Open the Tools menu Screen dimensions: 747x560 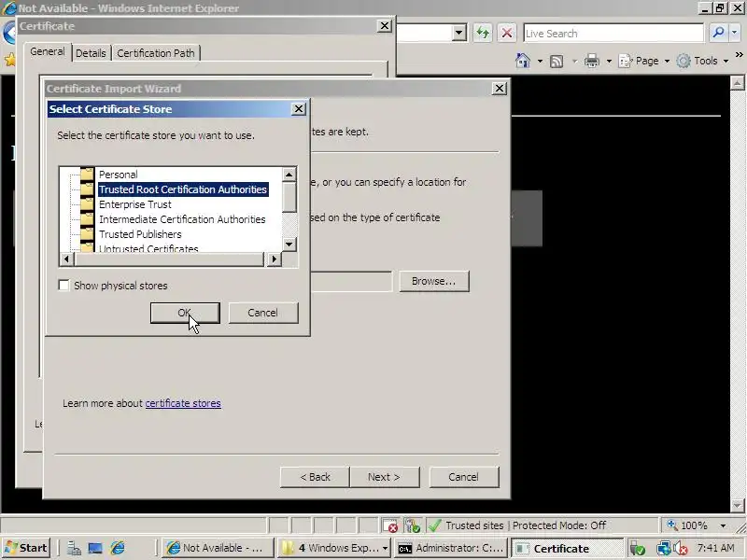point(703,61)
